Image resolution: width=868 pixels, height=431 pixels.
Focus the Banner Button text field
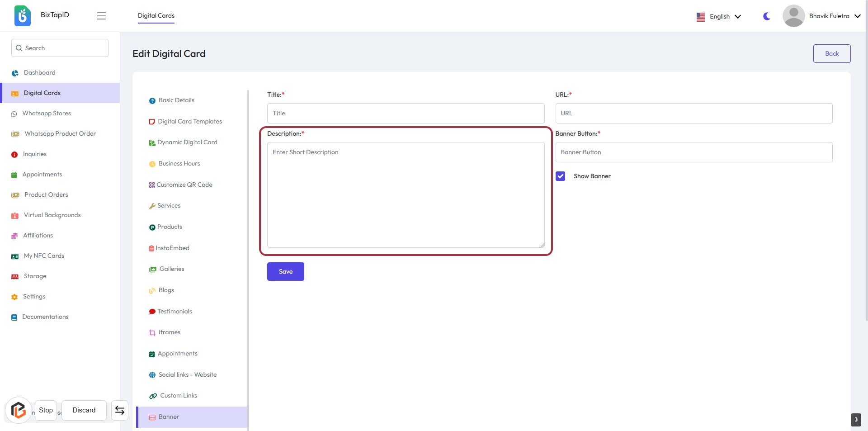pos(693,152)
